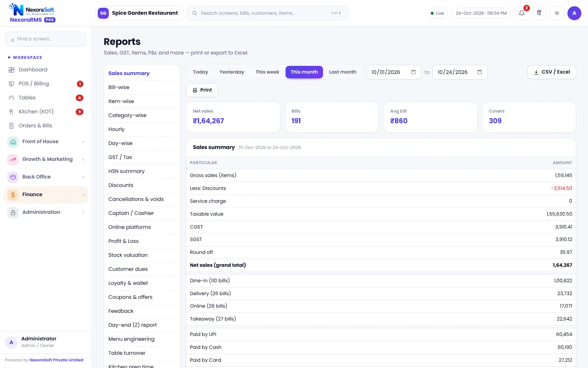
Task: Open NexoraSoft Private Limited footer link
Action: tap(57, 360)
